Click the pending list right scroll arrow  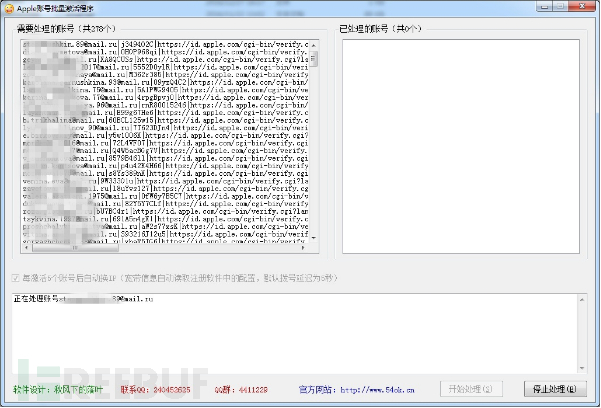click(x=303, y=248)
